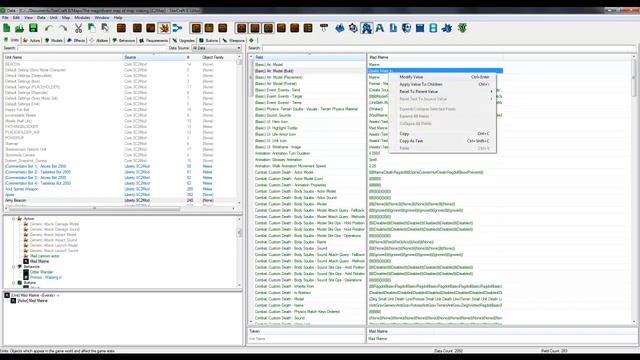
Task: Click the green Save disk icon
Action: point(33,28)
